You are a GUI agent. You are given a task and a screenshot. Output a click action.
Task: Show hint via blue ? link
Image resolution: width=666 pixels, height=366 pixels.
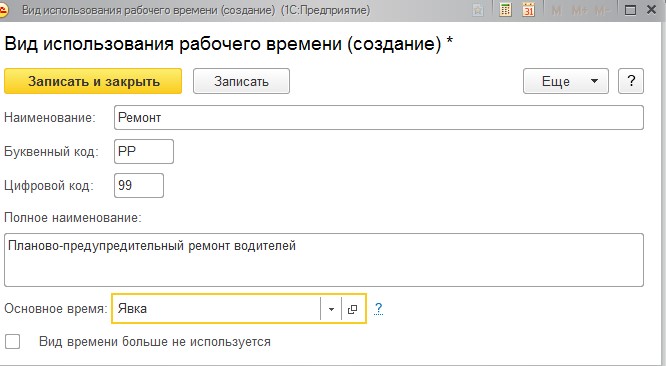click(x=378, y=309)
